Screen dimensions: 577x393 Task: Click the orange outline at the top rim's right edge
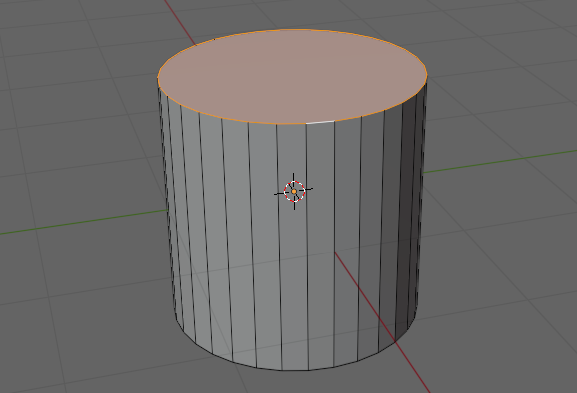click(x=426, y=74)
